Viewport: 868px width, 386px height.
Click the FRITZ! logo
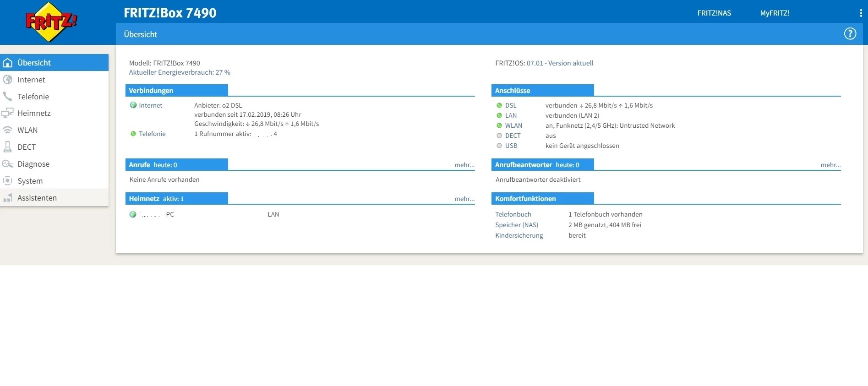click(51, 22)
